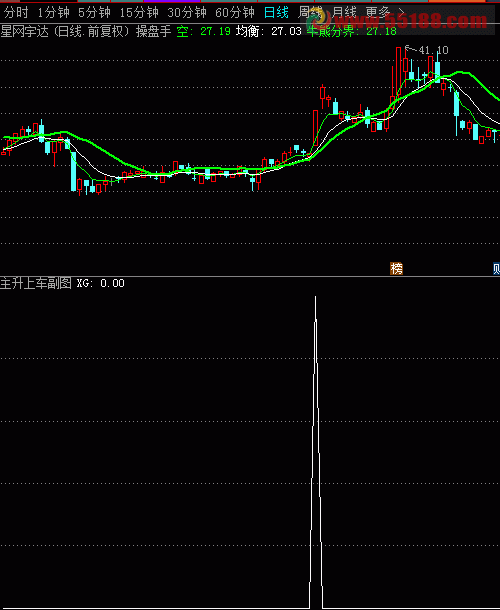This screenshot has width=500, height=610.
Task: Switch to the 分时 intraday tab
Action: pos(16,13)
